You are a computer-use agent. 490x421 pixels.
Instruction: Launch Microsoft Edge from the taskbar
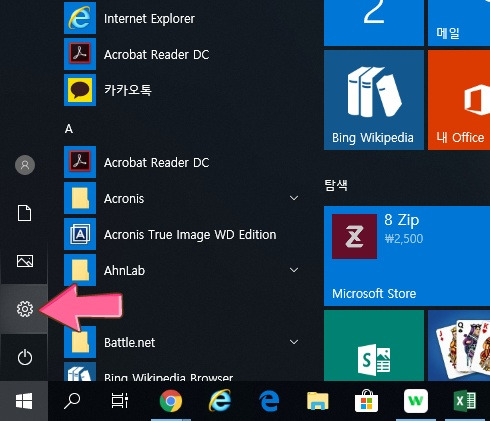(x=269, y=401)
